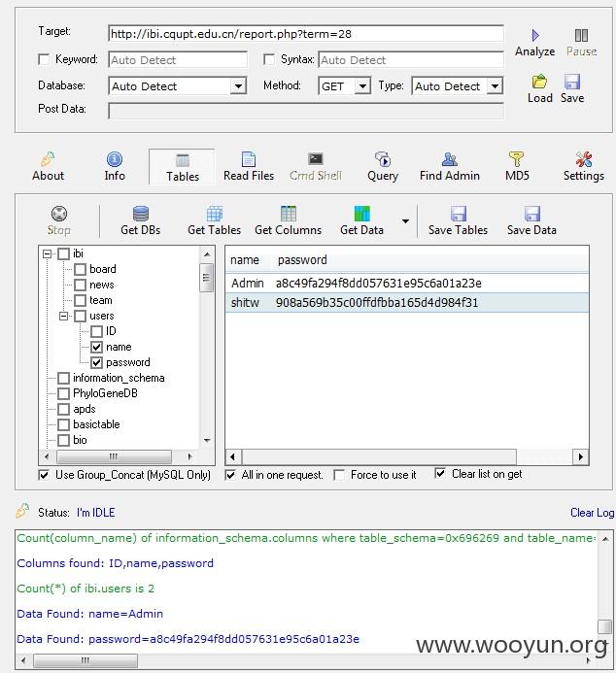Image resolution: width=616 pixels, height=673 pixels.
Task: Click the name column header
Action: (x=245, y=260)
